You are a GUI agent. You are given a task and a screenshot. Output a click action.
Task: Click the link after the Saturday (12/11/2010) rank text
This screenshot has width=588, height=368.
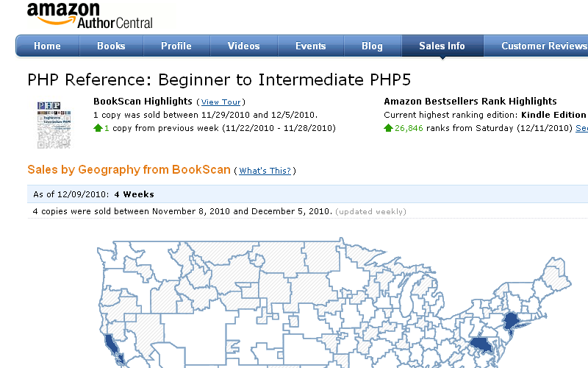pyautogui.click(x=581, y=128)
